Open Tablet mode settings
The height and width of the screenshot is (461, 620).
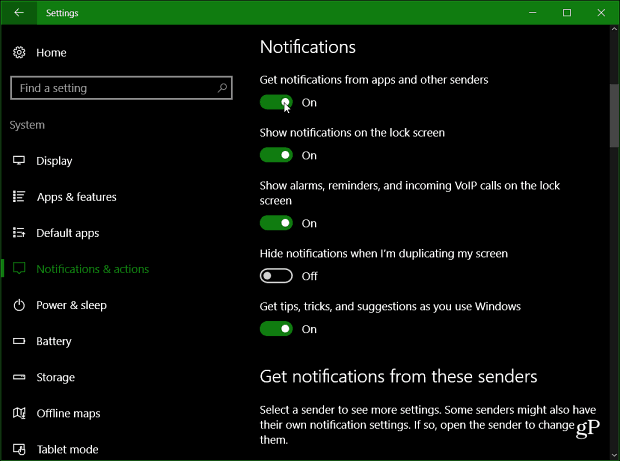tap(67, 450)
